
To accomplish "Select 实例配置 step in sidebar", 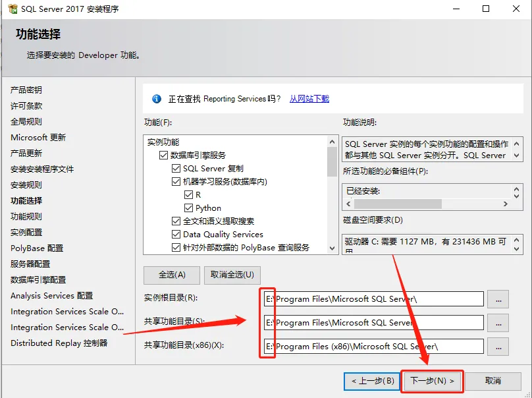I will [x=26, y=233].
